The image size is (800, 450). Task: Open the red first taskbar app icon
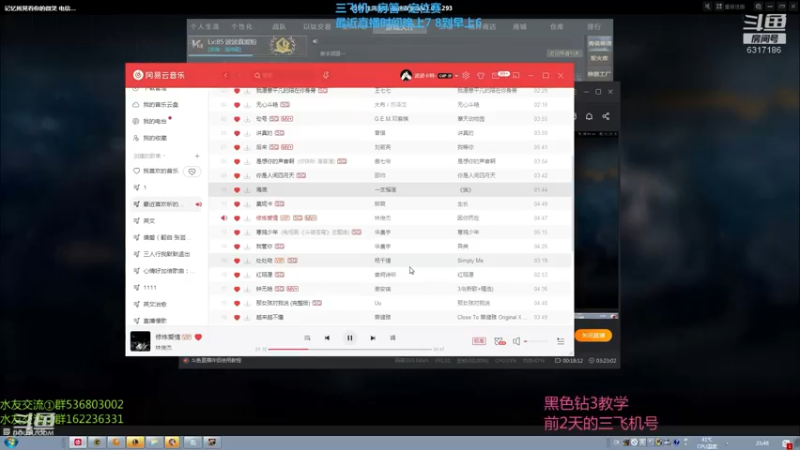tap(78, 442)
